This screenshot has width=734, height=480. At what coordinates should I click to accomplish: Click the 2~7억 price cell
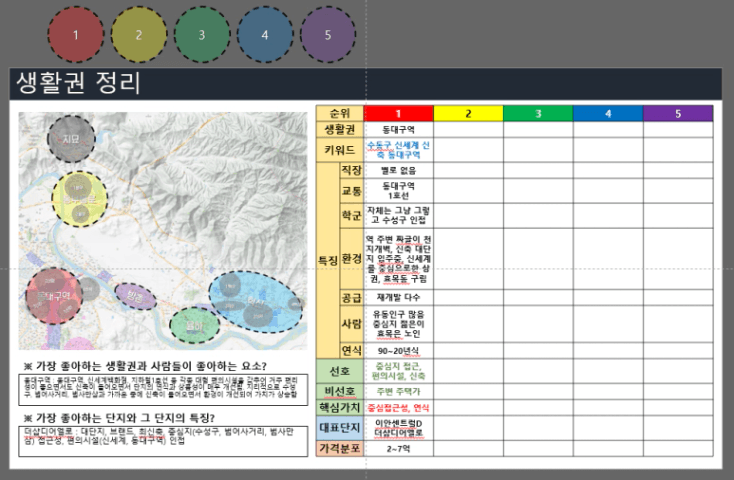coord(398,449)
